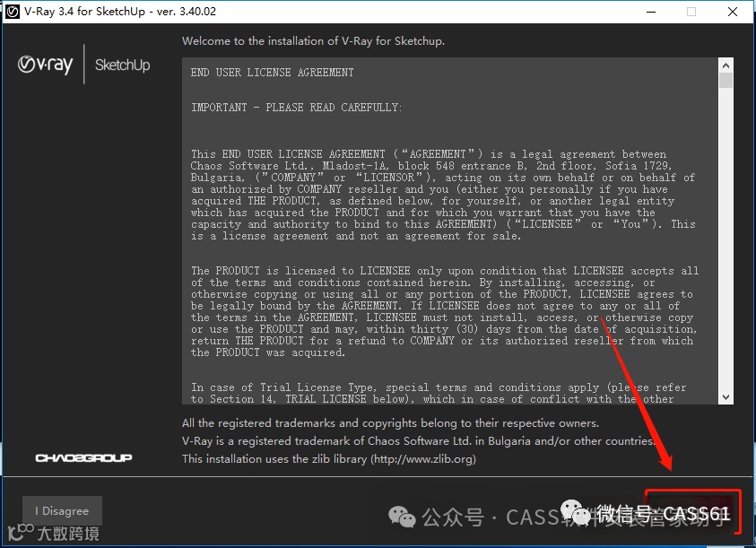
Task: Click the V-Ray app icon in title bar
Action: [13, 12]
